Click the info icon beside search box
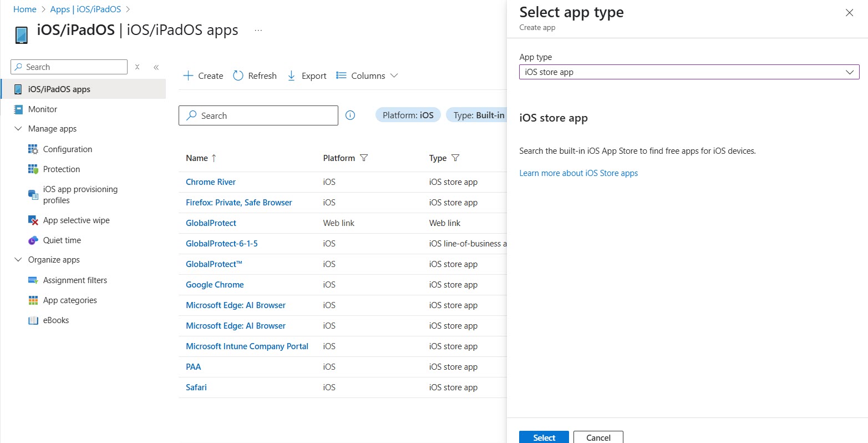This screenshot has width=868, height=443. pyautogui.click(x=350, y=115)
